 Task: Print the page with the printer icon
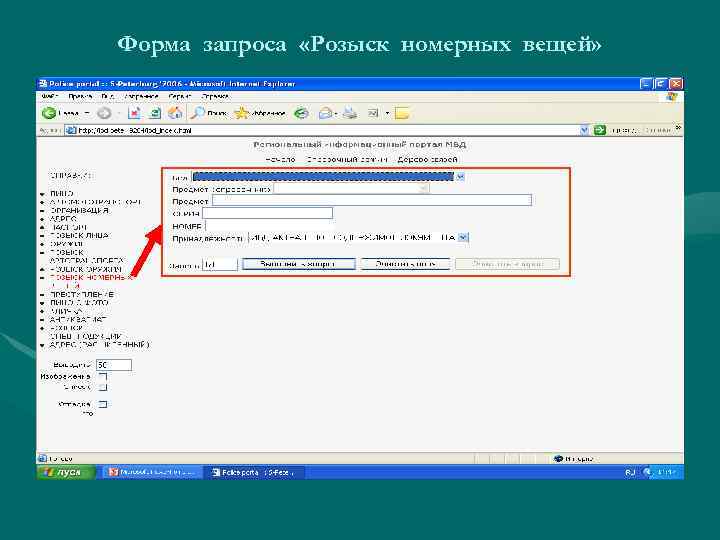click(350, 113)
